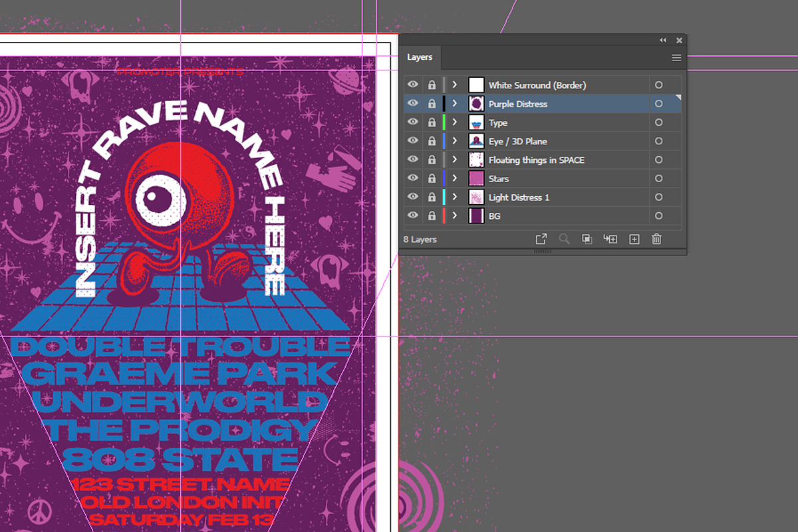
Task: Click the Locate Object magnifier icon
Action: [564, 239]
